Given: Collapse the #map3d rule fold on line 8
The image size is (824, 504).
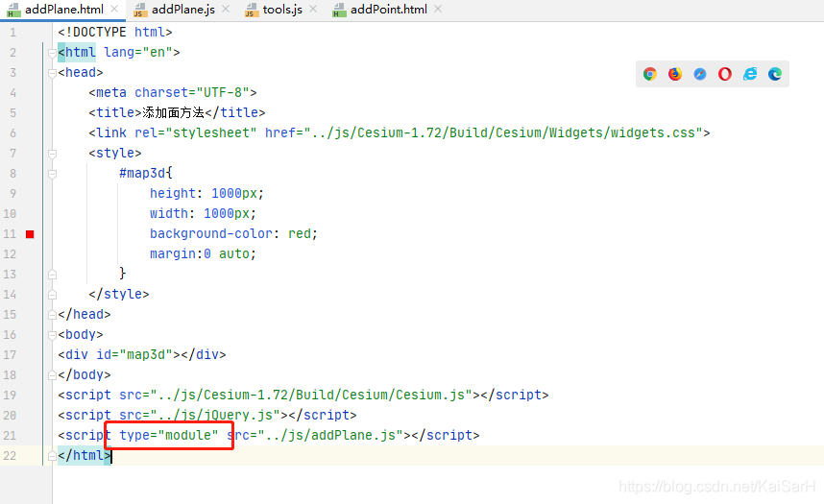Looking at the screenshot, I should [x=52, y=174].
